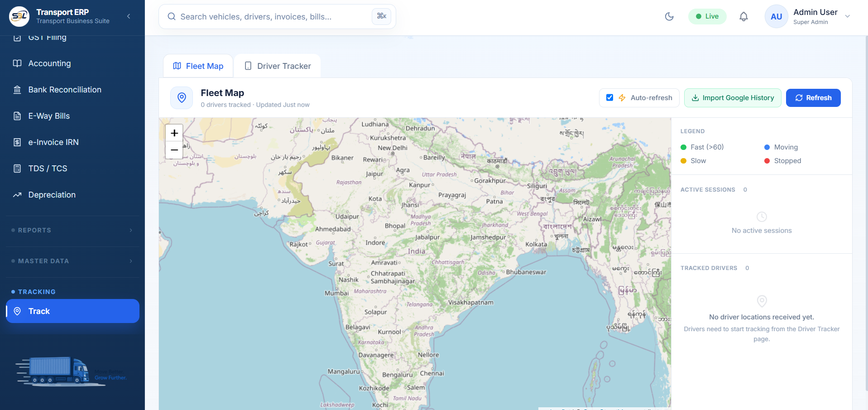Click the blue Refresh button
The image size is (868, 410).
coord(813,98)
